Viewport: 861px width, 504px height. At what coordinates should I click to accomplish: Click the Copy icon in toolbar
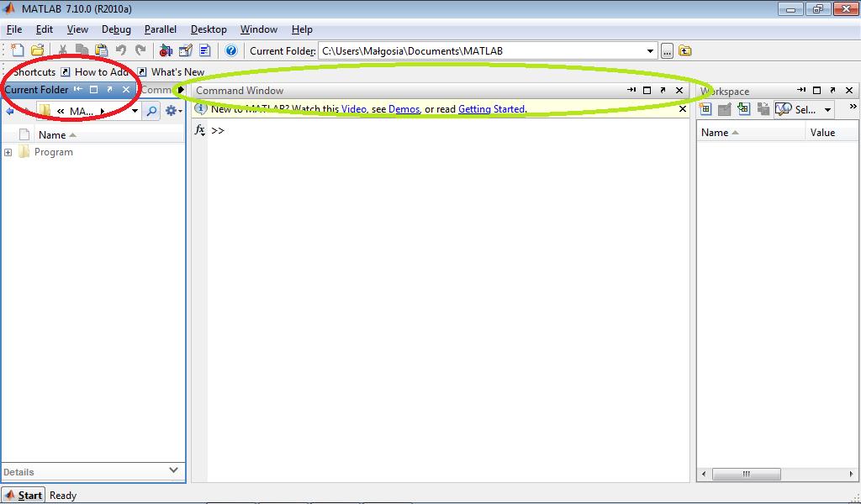tap(82, 50)
